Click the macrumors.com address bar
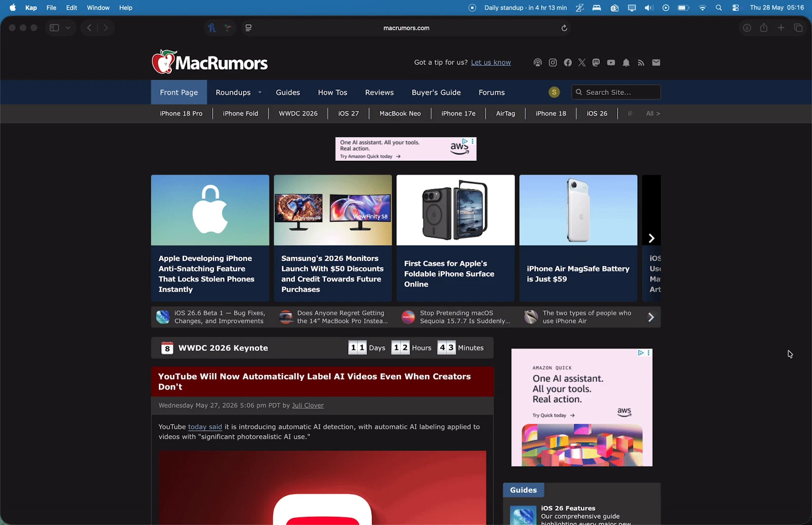Image resolution: width=812 pixels, height=525 pixels. [406, 28]
